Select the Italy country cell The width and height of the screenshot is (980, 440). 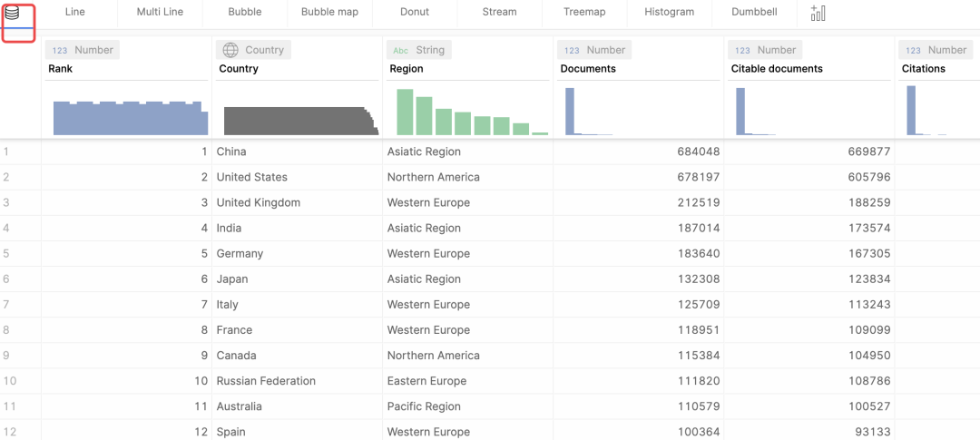pyautogui.click(x=297, y=305)
